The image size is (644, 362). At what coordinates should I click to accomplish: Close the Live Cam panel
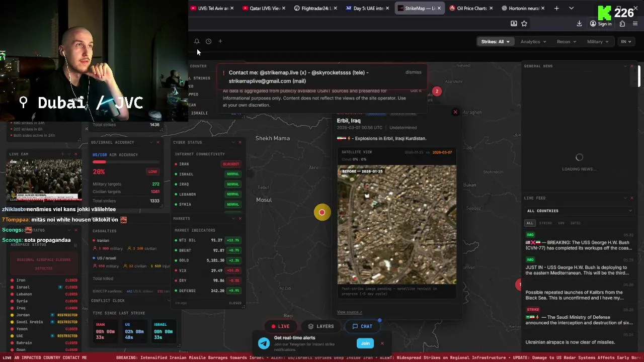(76, 154)
